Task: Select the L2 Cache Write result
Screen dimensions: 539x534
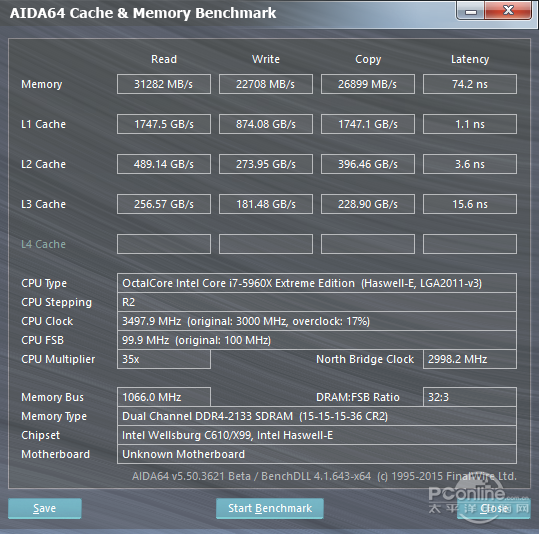Action: pyautogui.click(x=266, y=164)
